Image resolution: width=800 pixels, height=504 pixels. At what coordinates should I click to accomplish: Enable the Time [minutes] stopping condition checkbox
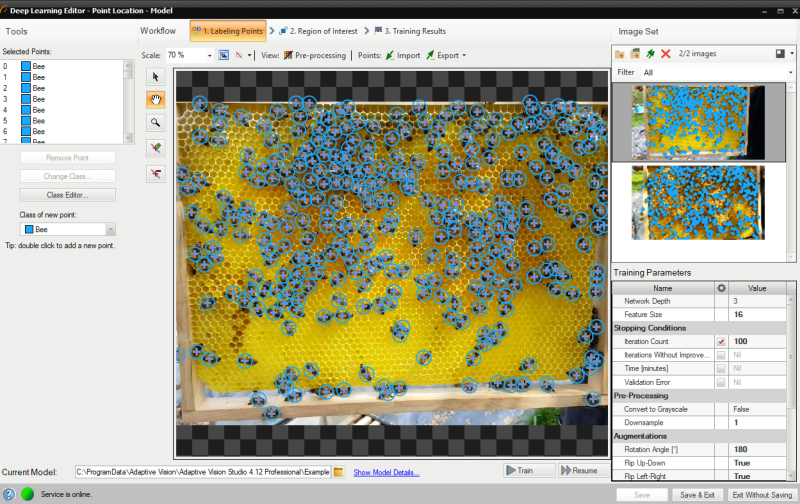pyautogui.click(x=721, y=368)
